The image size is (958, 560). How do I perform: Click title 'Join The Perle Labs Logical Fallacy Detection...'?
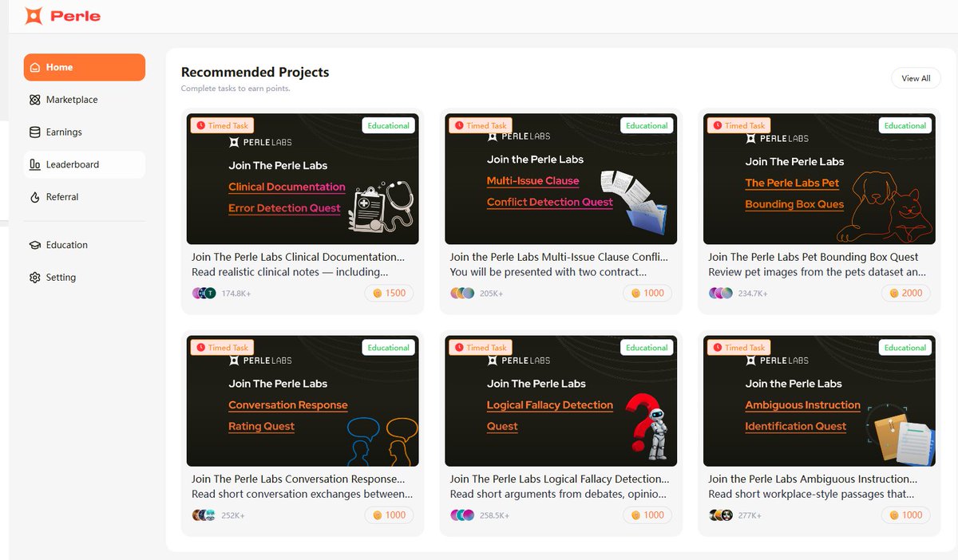coord(560,479)
